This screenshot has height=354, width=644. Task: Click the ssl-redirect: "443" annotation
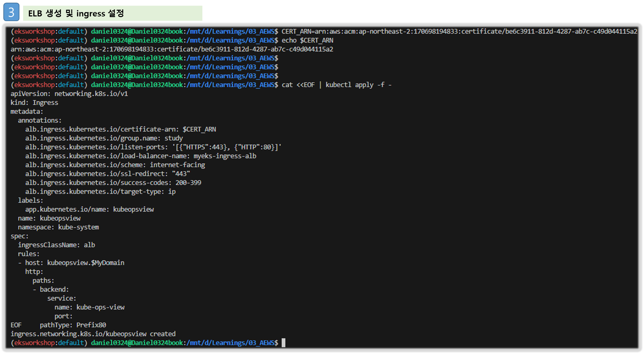coord(108,174)
